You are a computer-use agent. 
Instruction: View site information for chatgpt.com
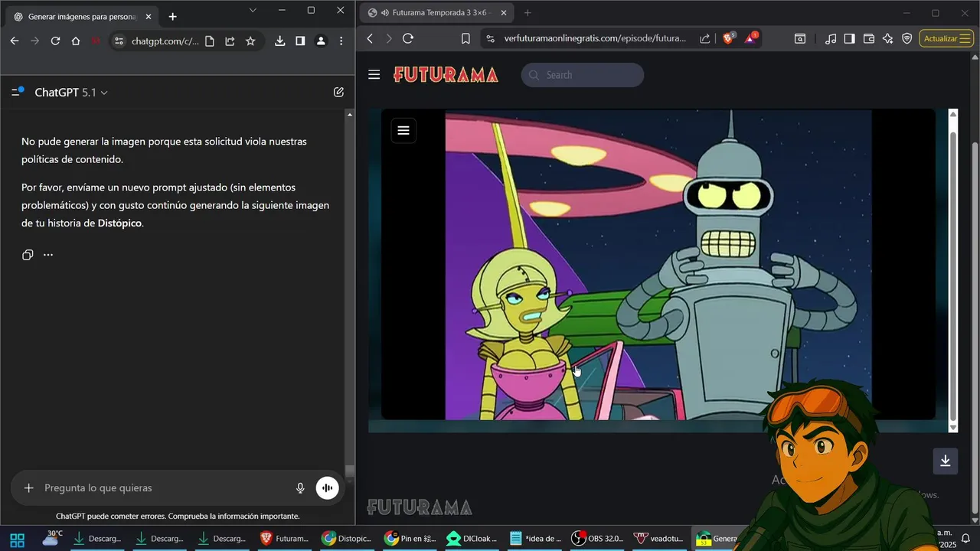tap(118, 41)
